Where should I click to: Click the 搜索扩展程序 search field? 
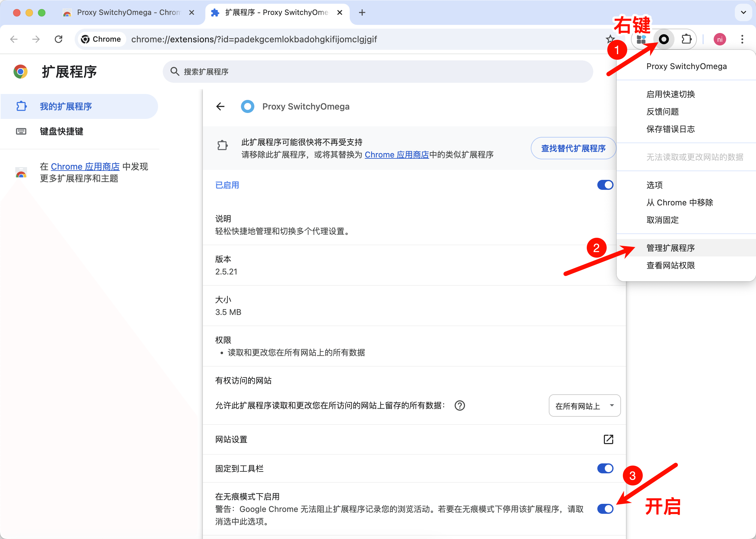pyautogui.click(x=377, y=72)
